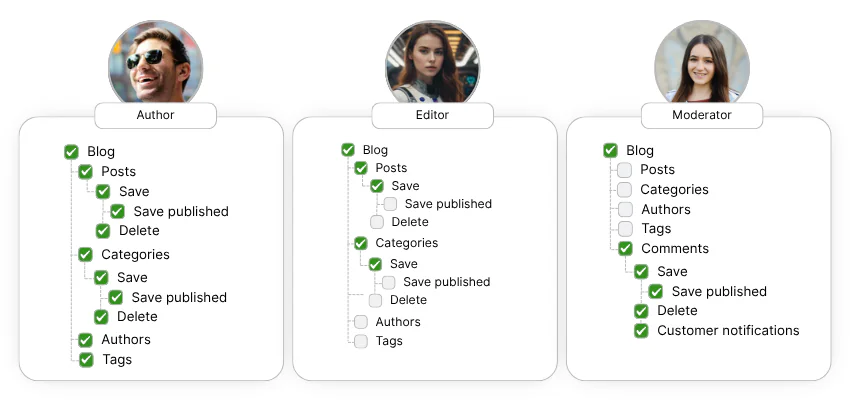Enable Delete under Posts in Editor panel
The height and width of the screenshot is (420, 850).
376,222
